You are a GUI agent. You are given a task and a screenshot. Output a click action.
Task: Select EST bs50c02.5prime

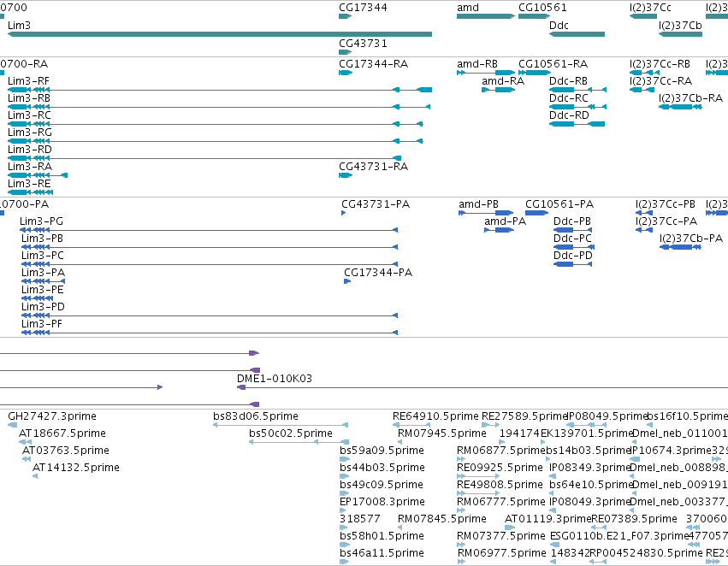pos(299,442)
